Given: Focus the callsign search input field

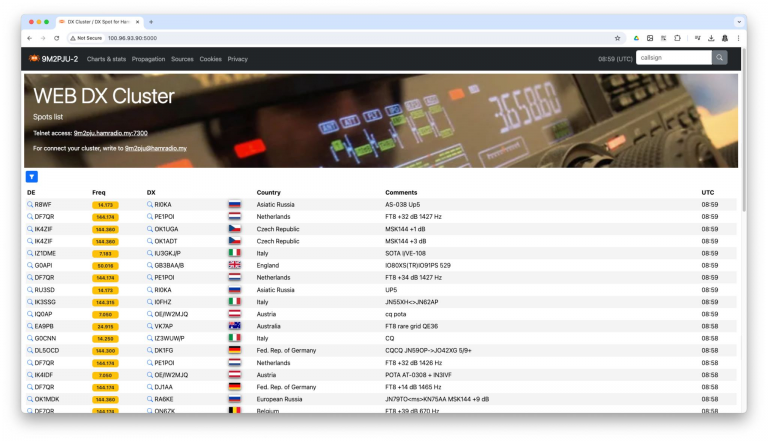Looking at the screenshot, I should tap(672, 58).
